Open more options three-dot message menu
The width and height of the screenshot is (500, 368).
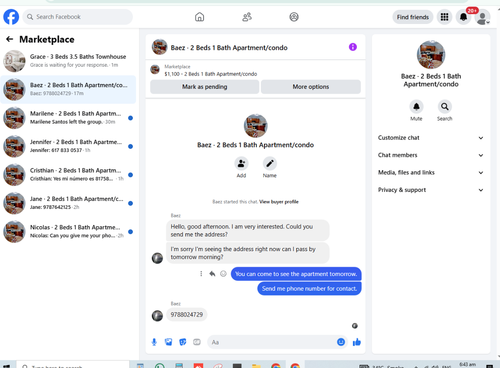tap(201, 274)
